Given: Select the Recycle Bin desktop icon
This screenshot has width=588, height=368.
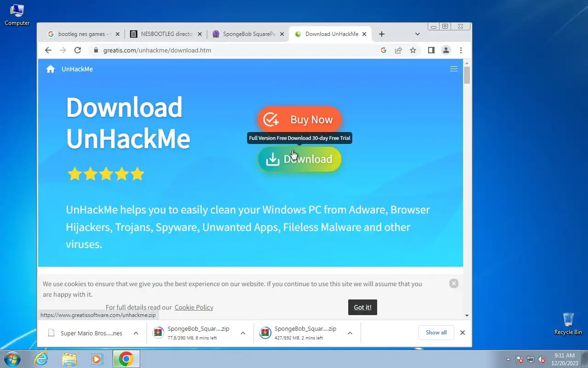Looking at the screenshot, I should [568, 324].
